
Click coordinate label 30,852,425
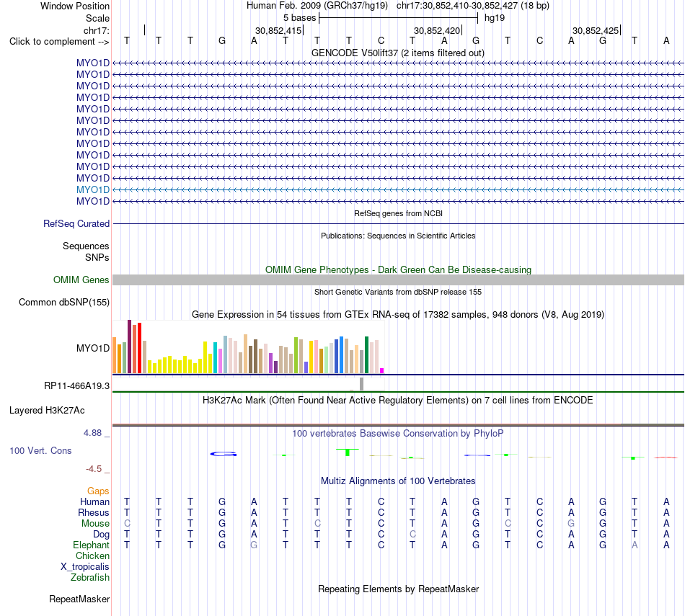pyautogui.click(x=596, y=30)
